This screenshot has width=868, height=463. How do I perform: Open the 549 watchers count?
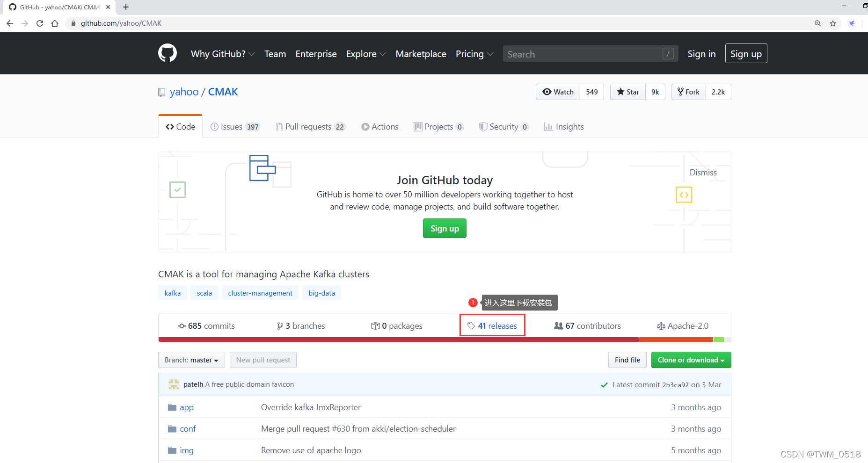coord(592,92)
